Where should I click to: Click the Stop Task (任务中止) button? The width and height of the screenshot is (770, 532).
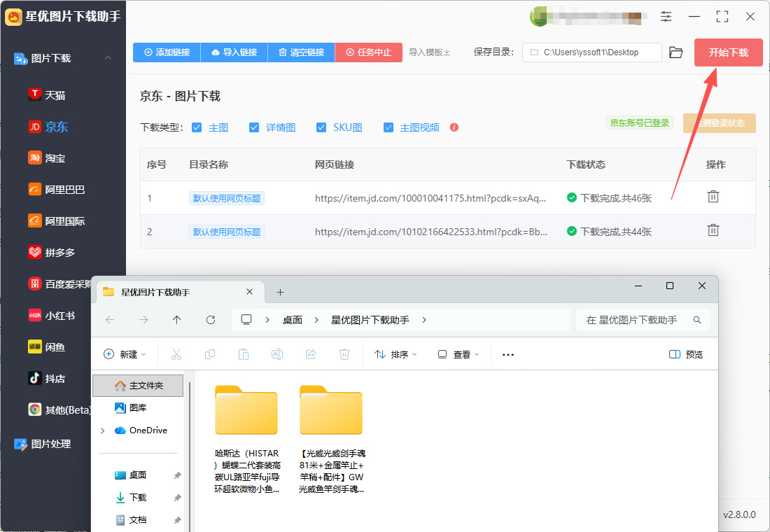click(369, 52)
